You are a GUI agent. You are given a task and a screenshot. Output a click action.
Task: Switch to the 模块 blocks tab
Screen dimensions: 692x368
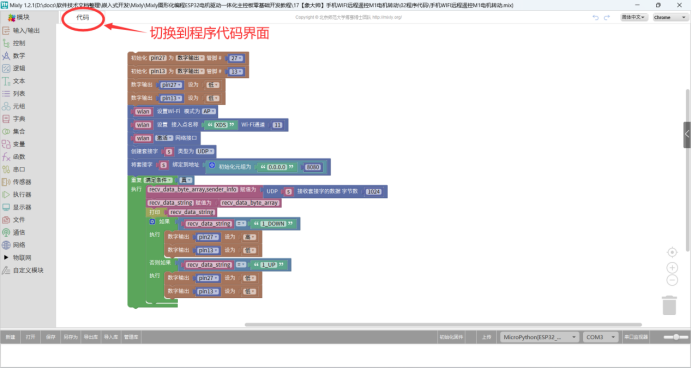click(x=19, y=17)
